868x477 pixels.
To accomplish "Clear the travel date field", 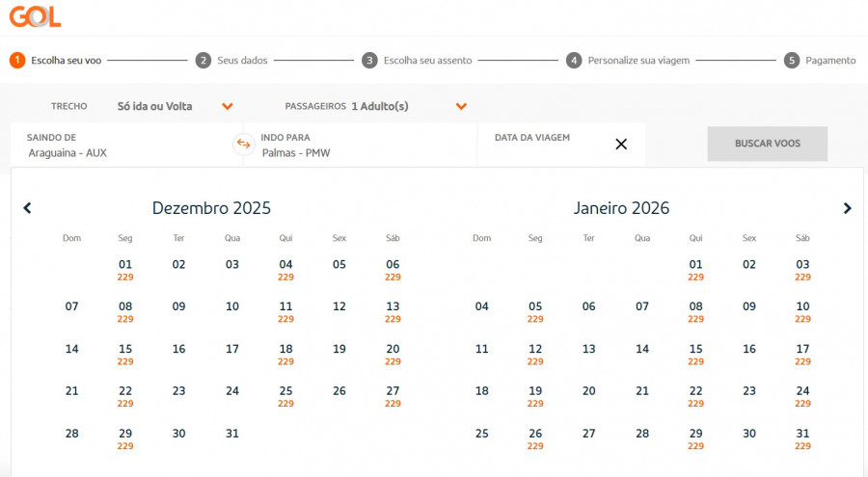I will [x=621, y=145].
